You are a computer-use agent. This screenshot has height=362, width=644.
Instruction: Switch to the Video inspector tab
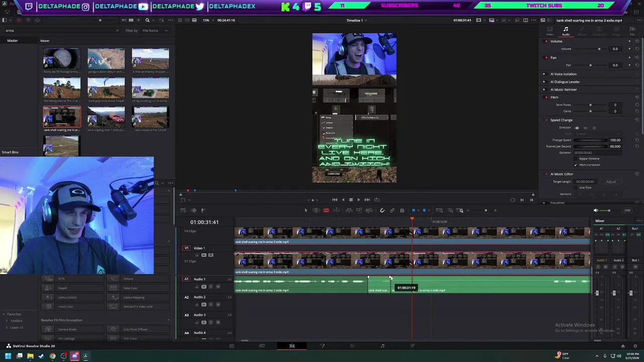(550, 31)
